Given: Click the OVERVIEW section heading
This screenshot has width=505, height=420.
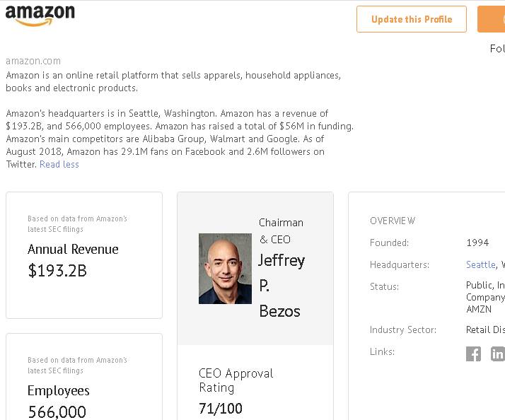Looking at the screenshot, I should pos(393,221).
